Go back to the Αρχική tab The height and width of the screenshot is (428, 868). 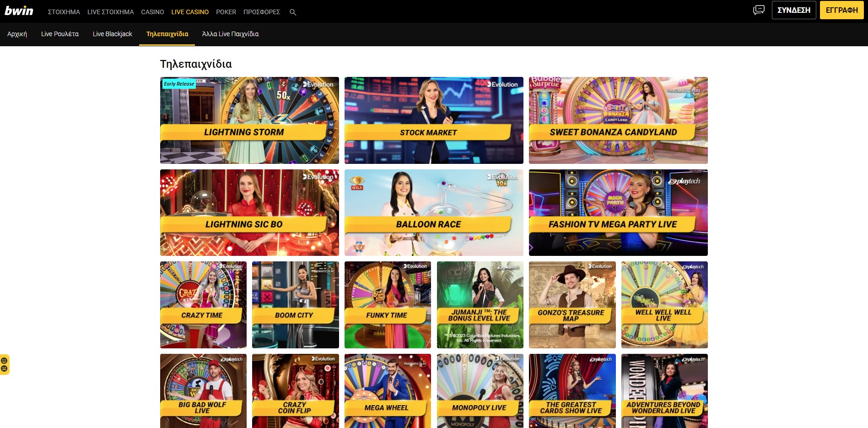click(x=17, y=34)
